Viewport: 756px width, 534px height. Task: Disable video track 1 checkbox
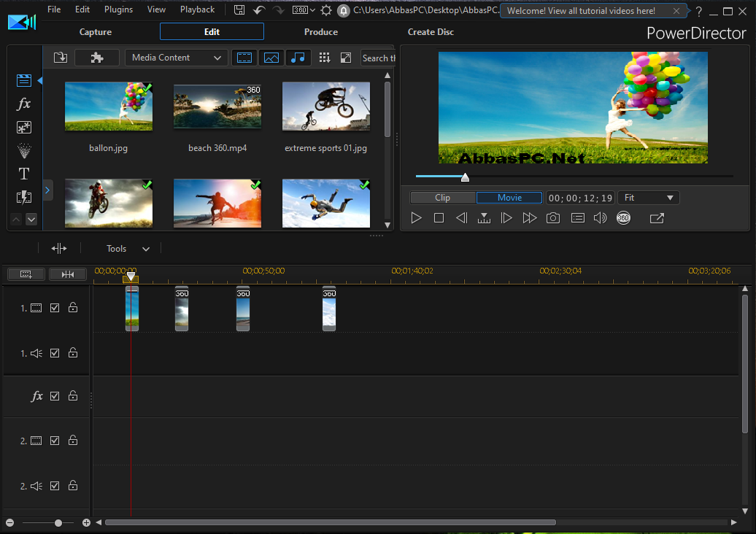pyautogui.click(x=55, y=307)
